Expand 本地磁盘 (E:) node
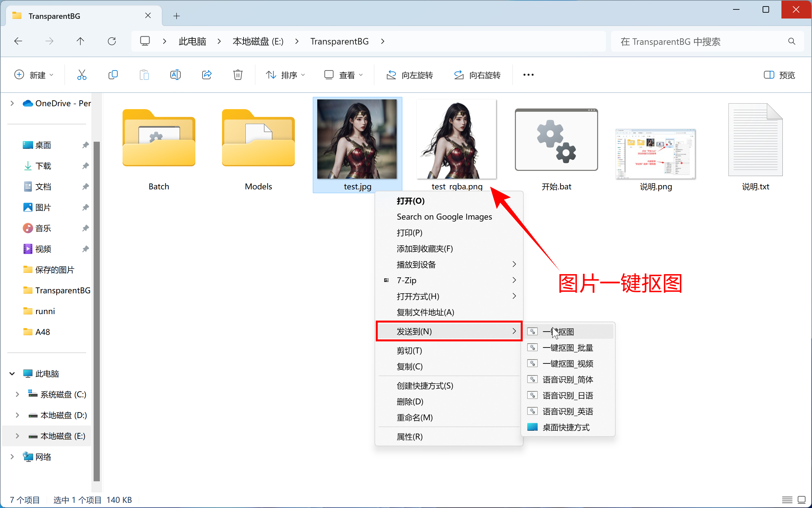Screen dimensions: 812x508 click(x=17, y=436)
